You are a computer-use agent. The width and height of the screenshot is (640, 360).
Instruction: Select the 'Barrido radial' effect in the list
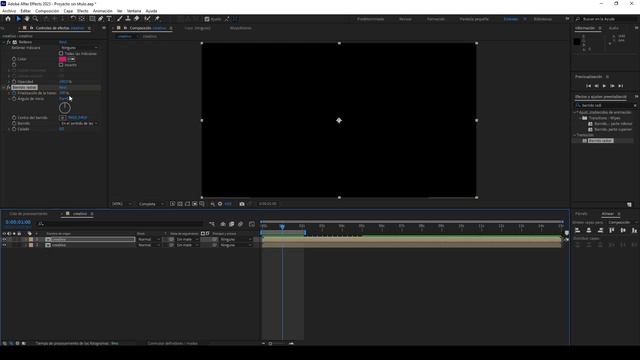[600, 140]
